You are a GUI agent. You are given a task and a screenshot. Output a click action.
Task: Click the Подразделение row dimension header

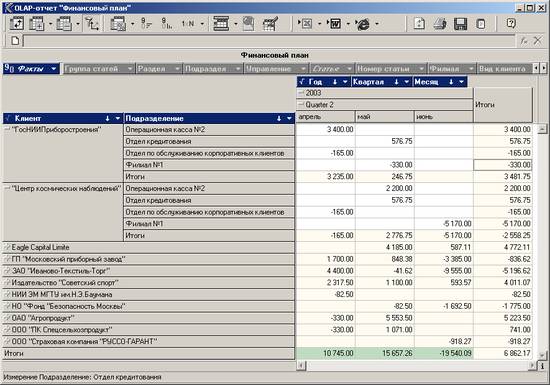209,119
